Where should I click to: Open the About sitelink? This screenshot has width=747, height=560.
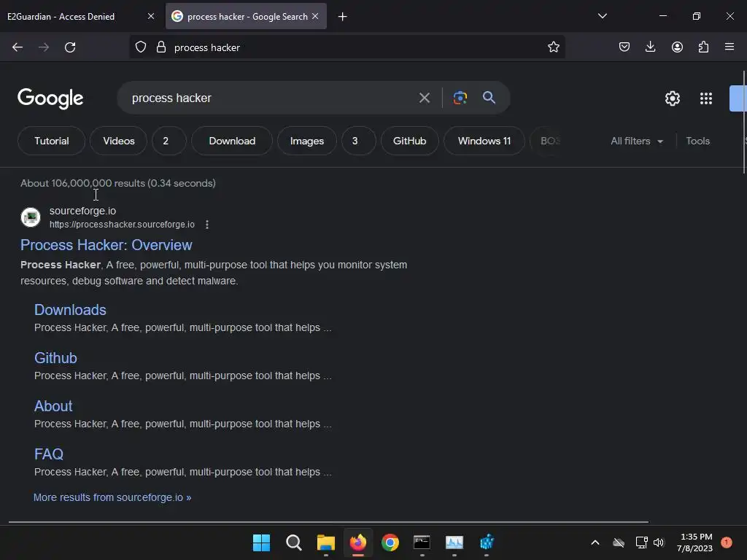(53, 406)
